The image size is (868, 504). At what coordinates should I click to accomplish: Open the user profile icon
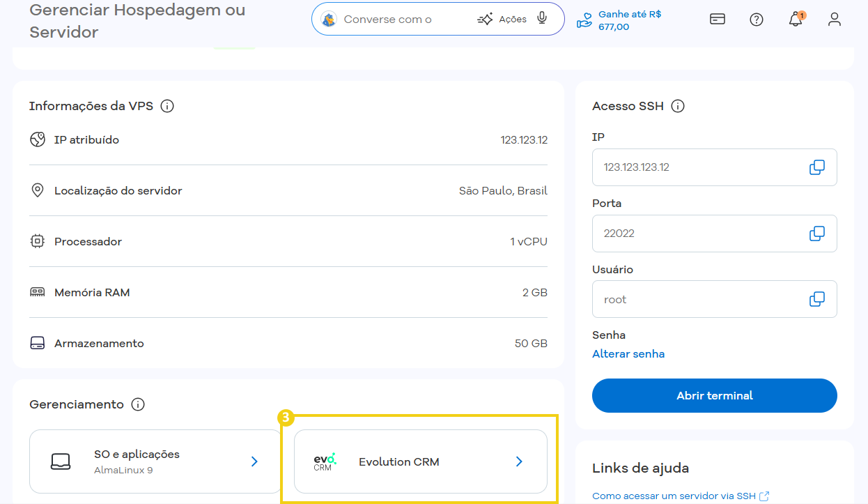click(835, 20)
